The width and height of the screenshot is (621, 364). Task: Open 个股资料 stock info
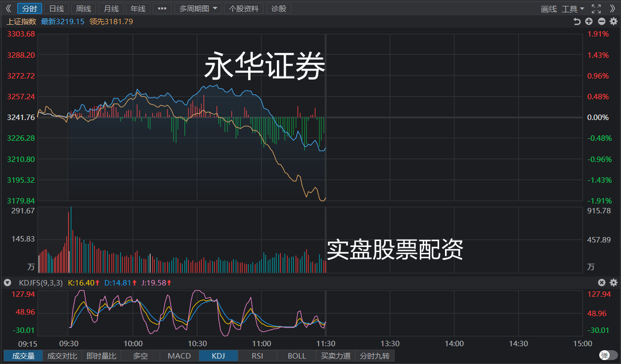244,8
